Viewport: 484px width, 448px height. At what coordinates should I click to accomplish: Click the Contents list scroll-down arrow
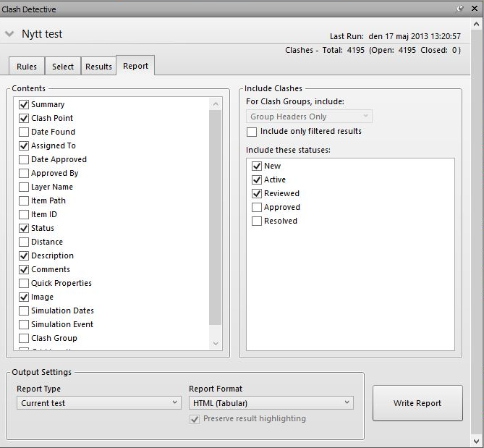click(x=216, y=343)
